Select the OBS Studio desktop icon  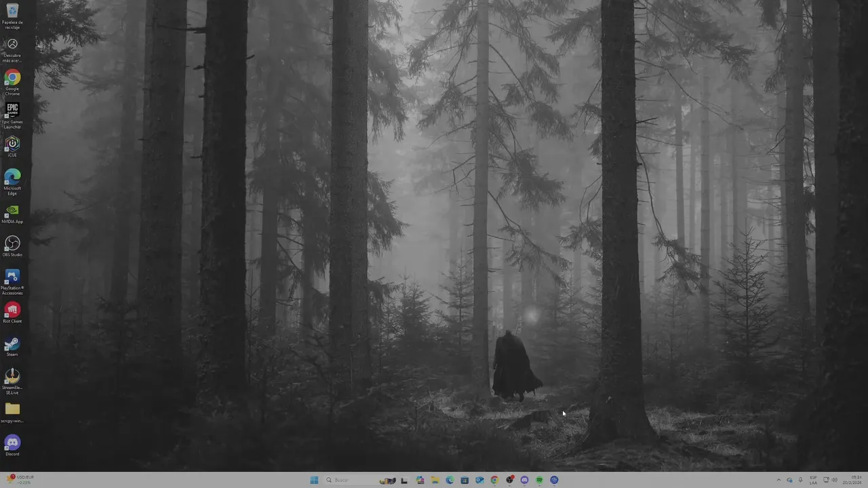pyautogui.click(x=12, y=247)
